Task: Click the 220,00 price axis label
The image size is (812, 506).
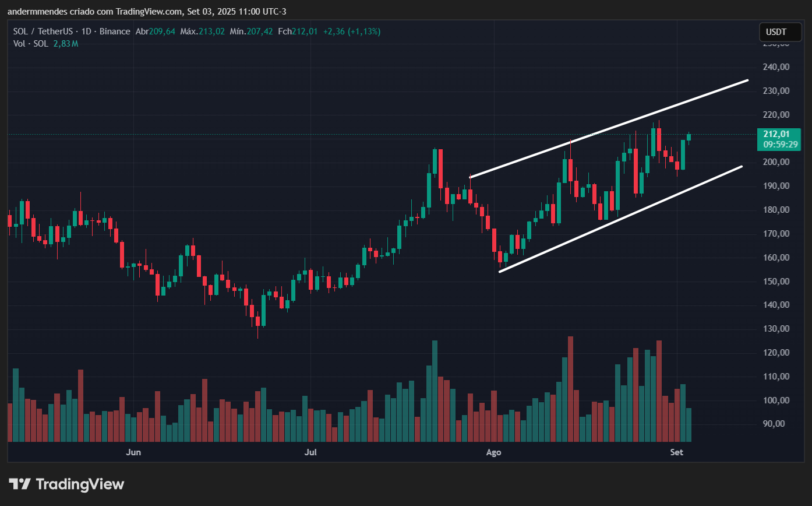Action: pyautogui.click(x=776, y=115)
